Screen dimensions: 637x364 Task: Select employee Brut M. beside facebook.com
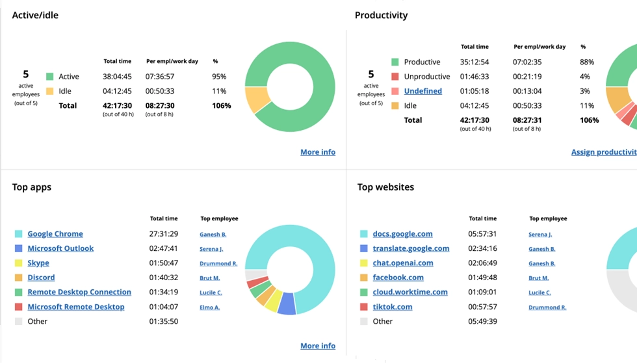click(x=539, y=278)
